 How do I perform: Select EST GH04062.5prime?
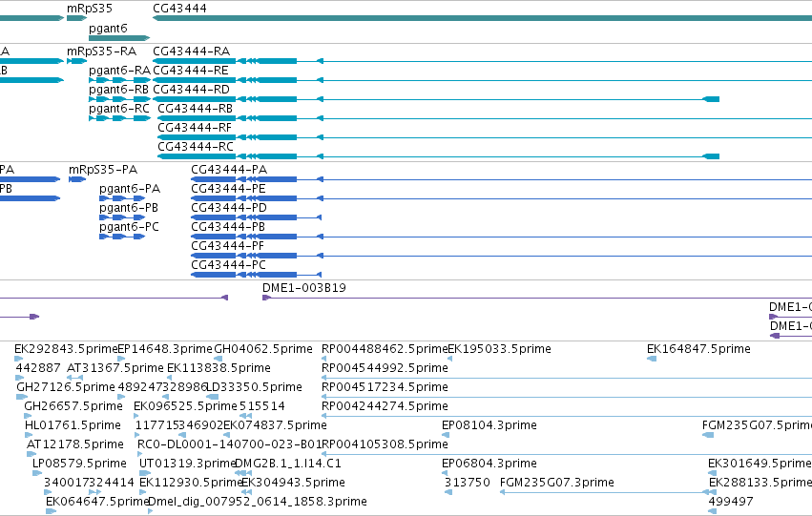263,349
